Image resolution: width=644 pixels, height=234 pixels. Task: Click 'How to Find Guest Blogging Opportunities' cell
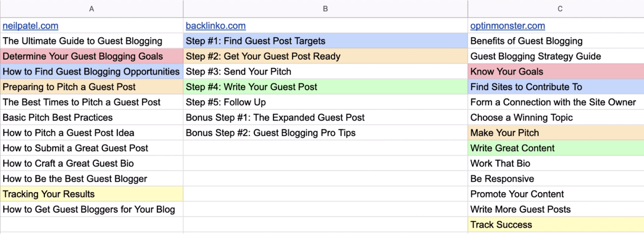(91, 72)
